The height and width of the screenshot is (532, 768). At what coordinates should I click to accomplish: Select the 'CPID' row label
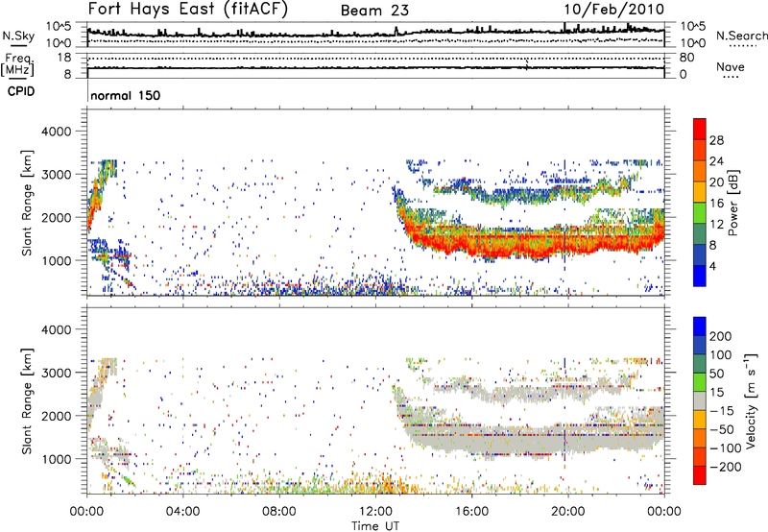(21, 91)
